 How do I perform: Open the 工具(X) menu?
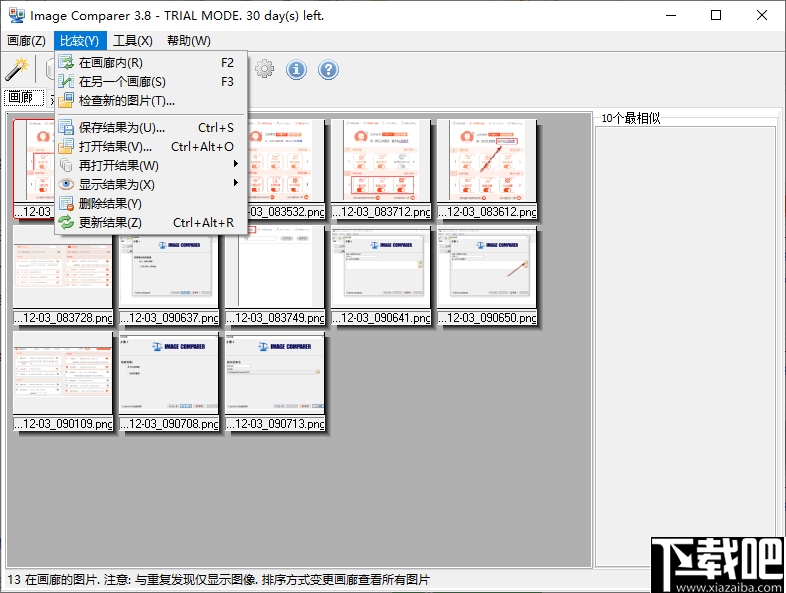tap(133, 41)
